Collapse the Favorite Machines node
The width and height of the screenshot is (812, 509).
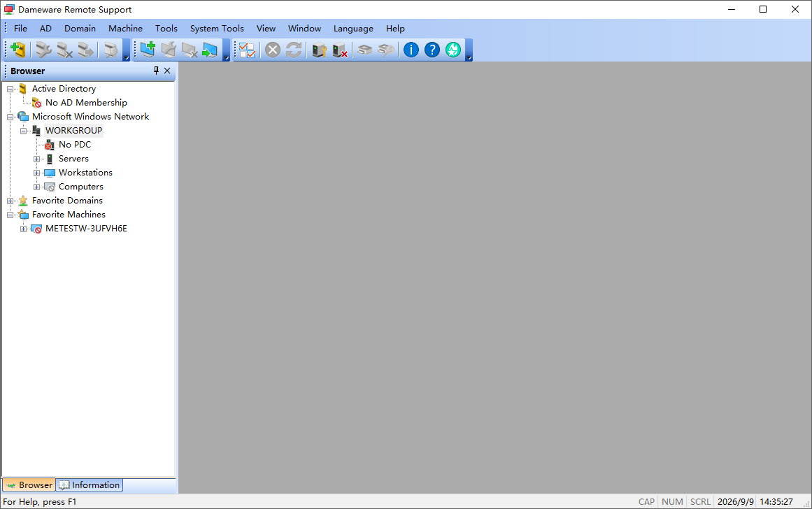(x=10, y=215)
